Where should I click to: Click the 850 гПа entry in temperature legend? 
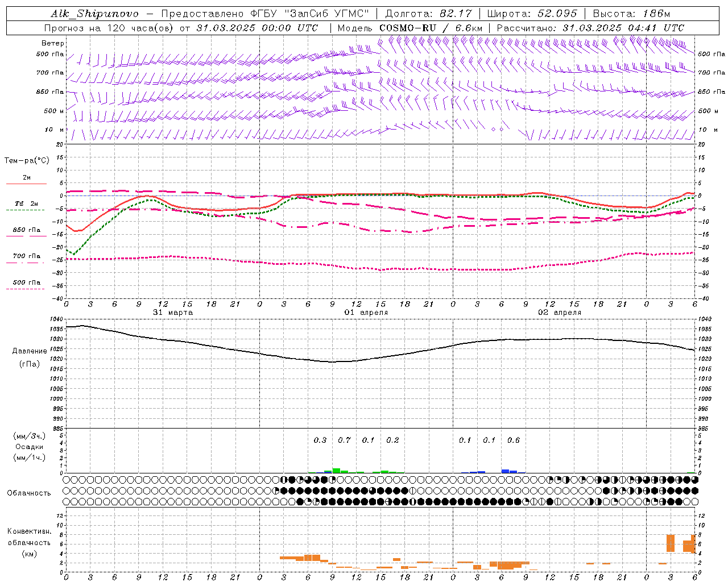pyautogui.click(x=27, y=230)
